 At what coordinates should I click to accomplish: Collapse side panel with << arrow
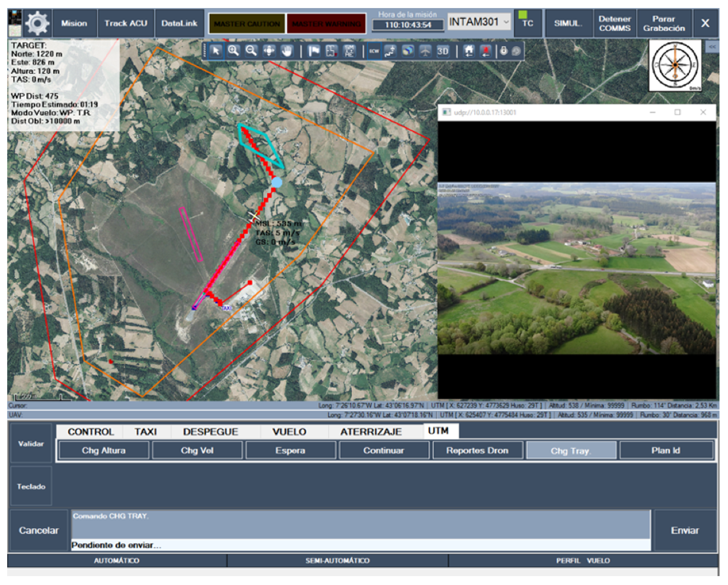(x=712, y=47)
